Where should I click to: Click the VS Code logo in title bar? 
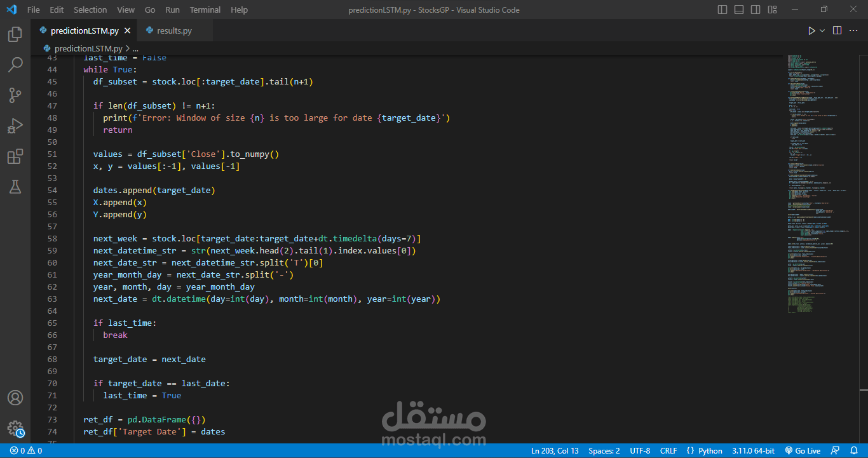[13, 10]
